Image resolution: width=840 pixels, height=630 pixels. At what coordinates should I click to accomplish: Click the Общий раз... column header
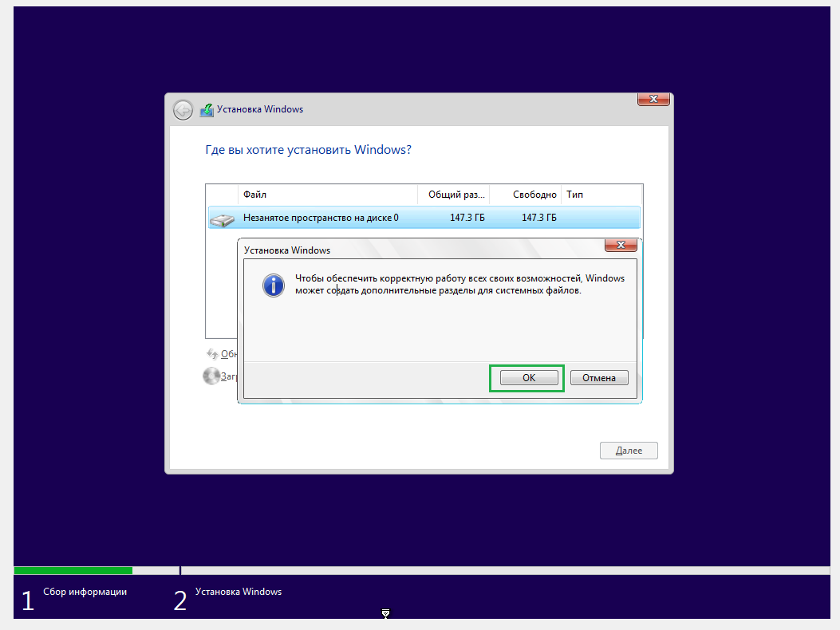454,195
